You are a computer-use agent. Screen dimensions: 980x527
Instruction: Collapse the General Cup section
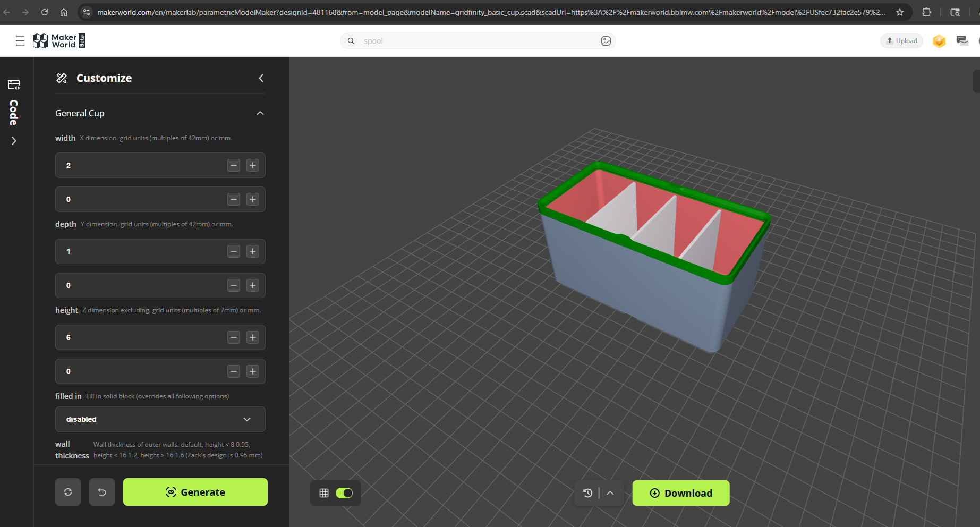pyautogui.click(x=260, y=113)
